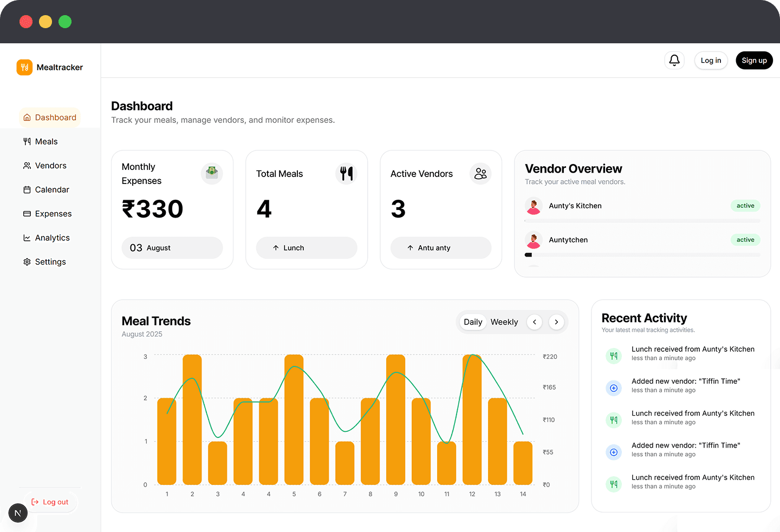
Task: Open Analytics via the chart icon
Action: [x=27, y=238]
